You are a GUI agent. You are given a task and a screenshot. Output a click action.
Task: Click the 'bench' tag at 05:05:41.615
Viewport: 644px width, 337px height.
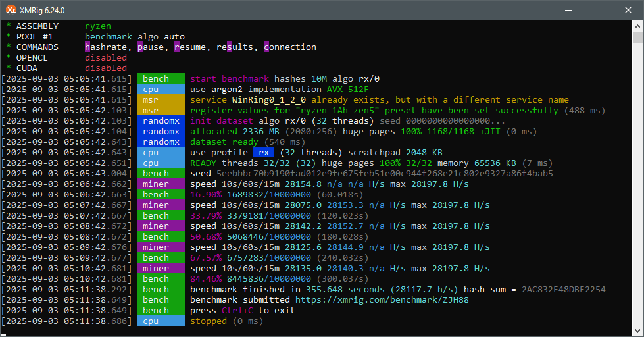click(161, 79)
